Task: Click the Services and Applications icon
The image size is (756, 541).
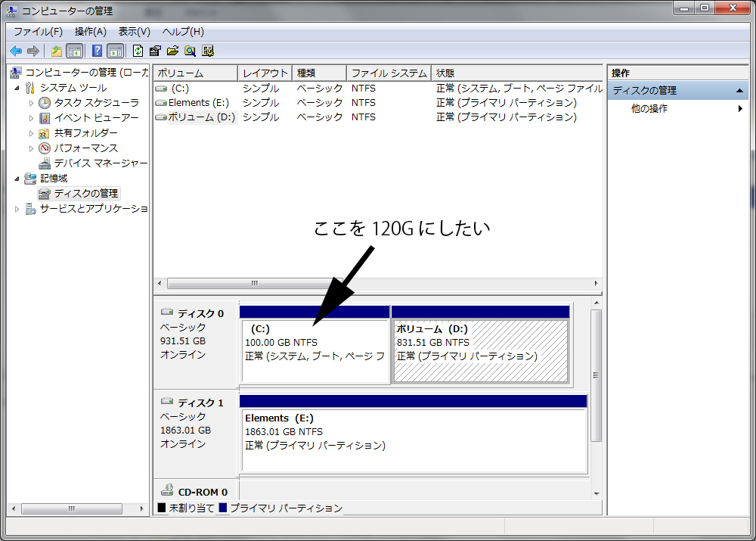Action: [30, 209]
